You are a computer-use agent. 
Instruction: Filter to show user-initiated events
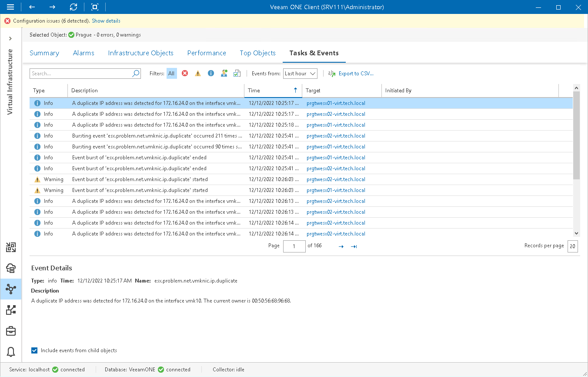(224, 73)
